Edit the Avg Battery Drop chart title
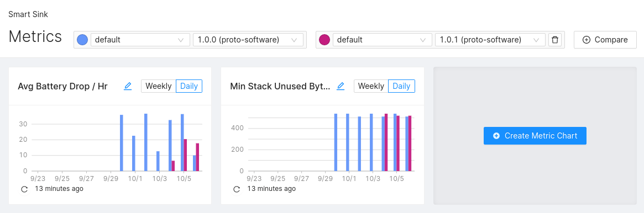 [128, 86]
